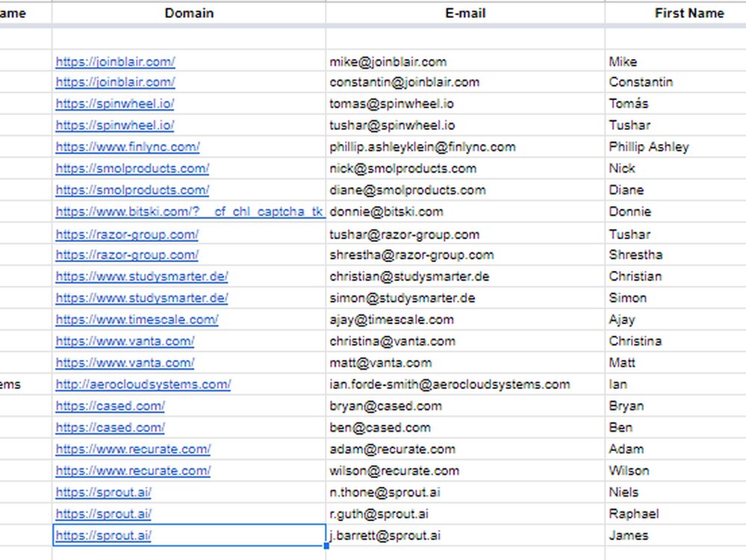Select the cell r.guth@sprout.ai
Screen dimensions: 746x560
(465, 514)
